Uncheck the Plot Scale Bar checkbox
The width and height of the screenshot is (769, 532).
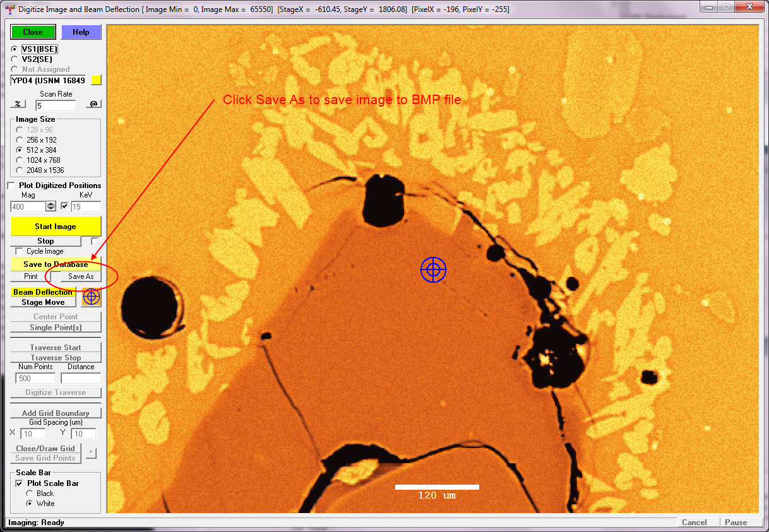click(20, 483)
